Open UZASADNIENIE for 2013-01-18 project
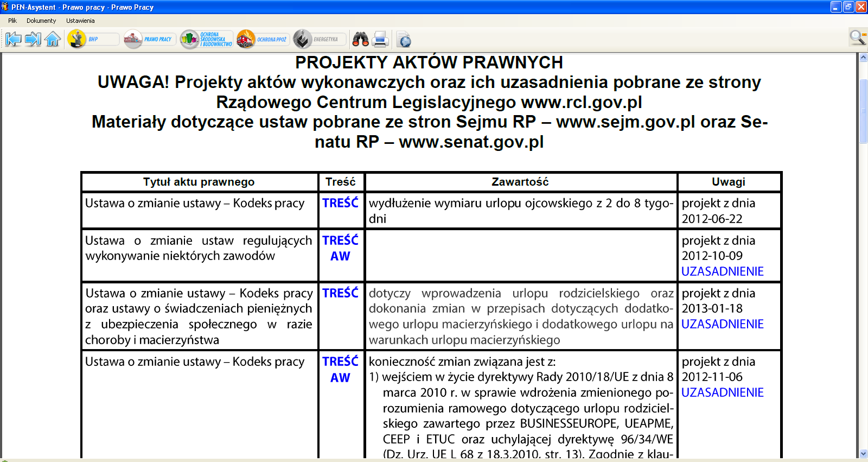This screenshot has width=868, height=462. [722, 324]
